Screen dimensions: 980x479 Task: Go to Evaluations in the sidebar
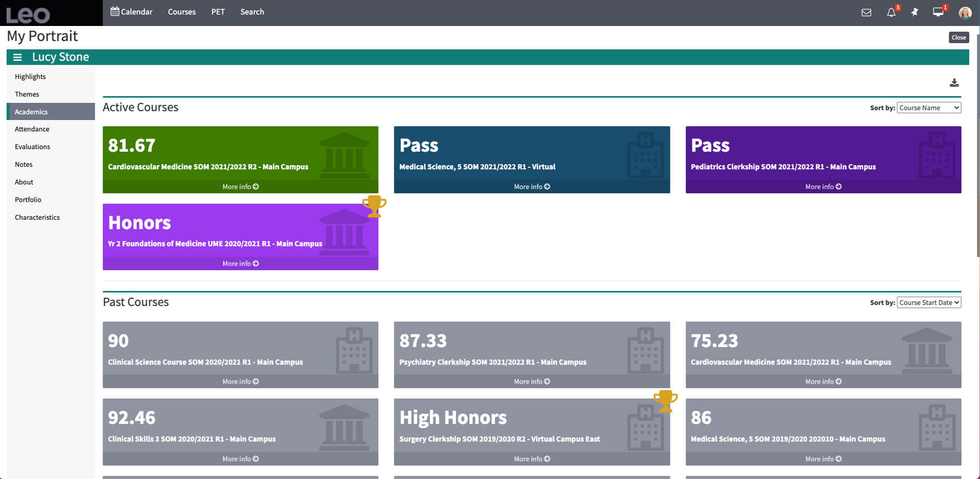coord(32,147)
